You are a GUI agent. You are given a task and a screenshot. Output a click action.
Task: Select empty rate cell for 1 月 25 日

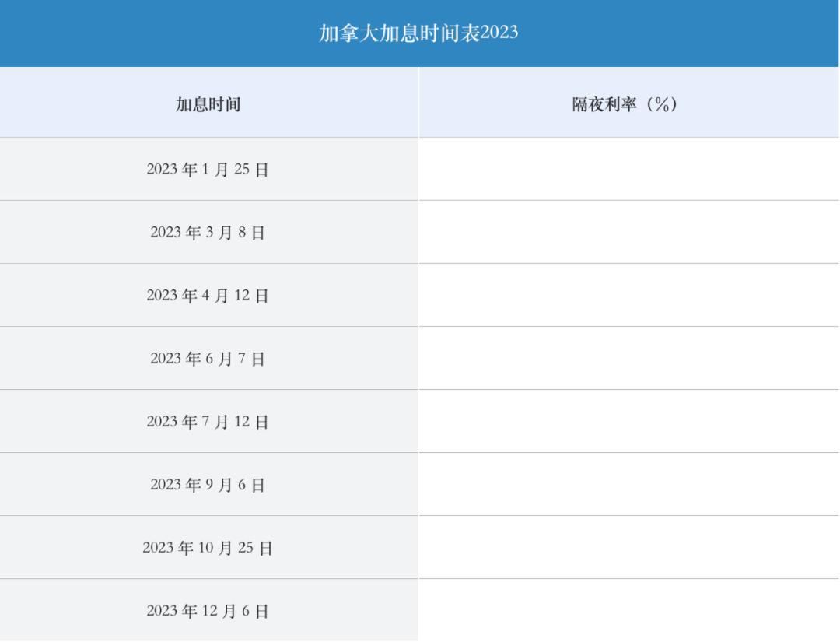click(x=628, y=170)
